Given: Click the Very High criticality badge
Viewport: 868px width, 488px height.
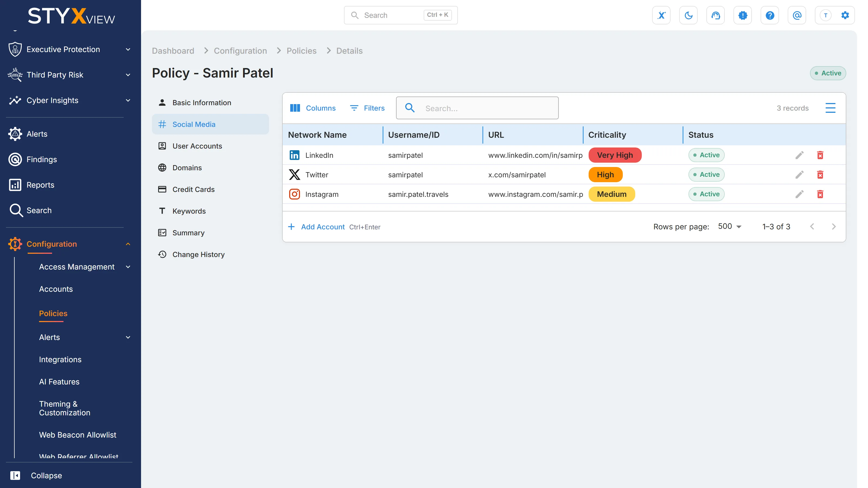Looking at the screenshot, I should (615, 155).
